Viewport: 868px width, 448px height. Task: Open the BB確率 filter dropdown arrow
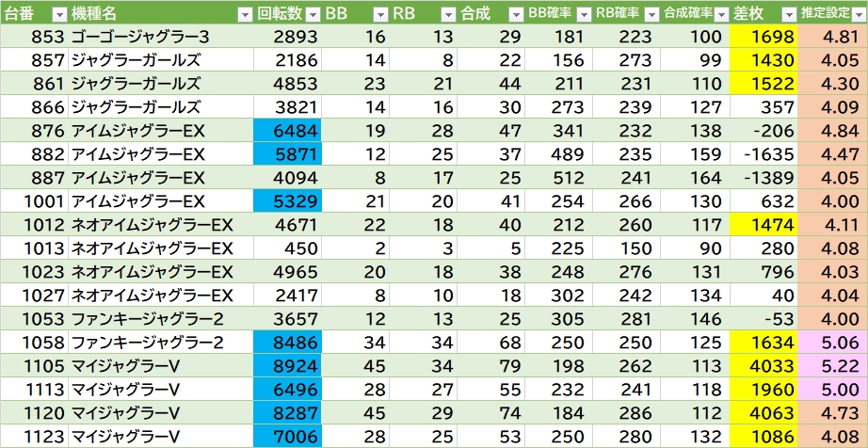click(584, 13)
